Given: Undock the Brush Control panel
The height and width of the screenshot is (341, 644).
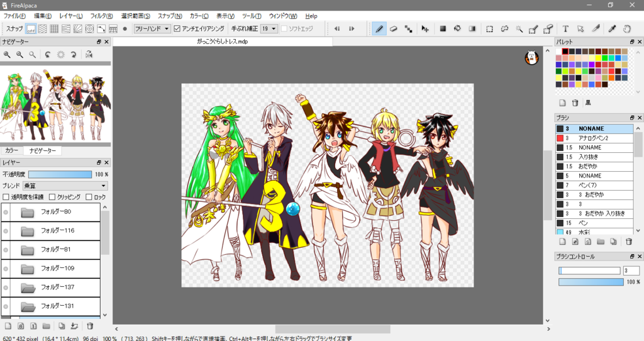Looking at the screenshot, I should point(632,256).
